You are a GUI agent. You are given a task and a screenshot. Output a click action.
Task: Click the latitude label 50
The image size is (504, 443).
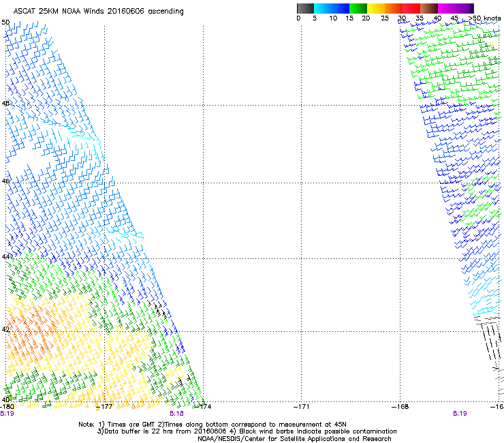click(x=5, y=22)
